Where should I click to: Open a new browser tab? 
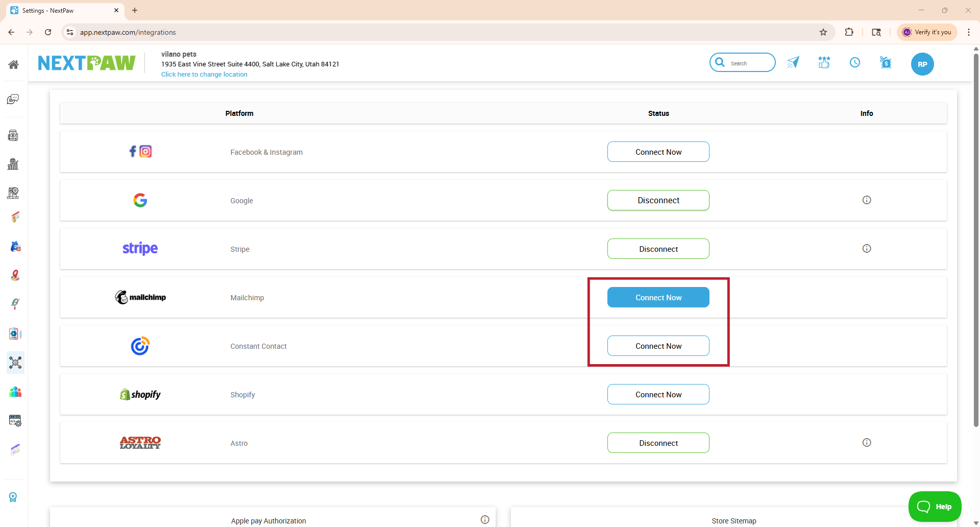tap(135, 10)
